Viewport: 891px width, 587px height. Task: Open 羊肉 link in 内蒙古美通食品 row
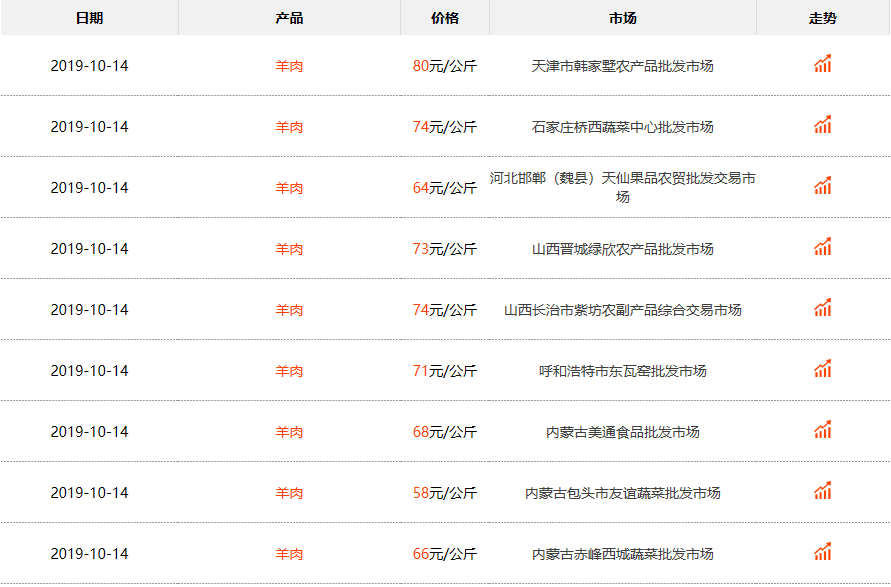289,432
